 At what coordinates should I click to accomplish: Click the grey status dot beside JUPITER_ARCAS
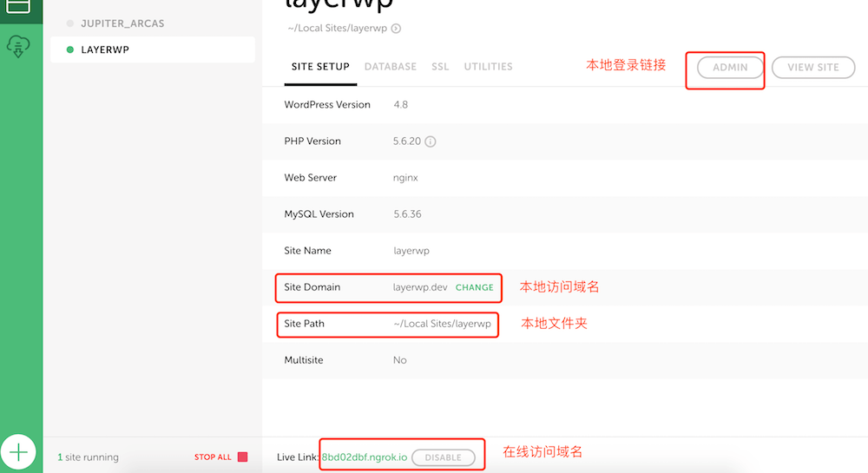[70, 23]
